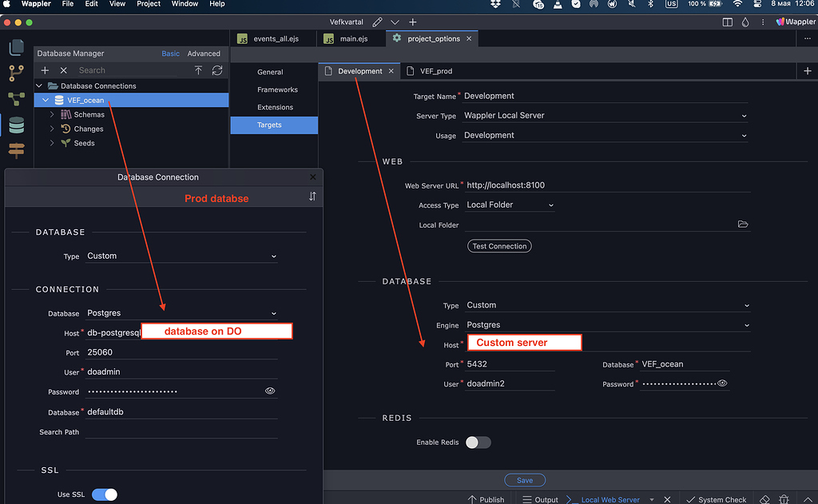Enable Use SSL for the connection
The width and height of the screenshot is (818, 504).
[104, 494]
